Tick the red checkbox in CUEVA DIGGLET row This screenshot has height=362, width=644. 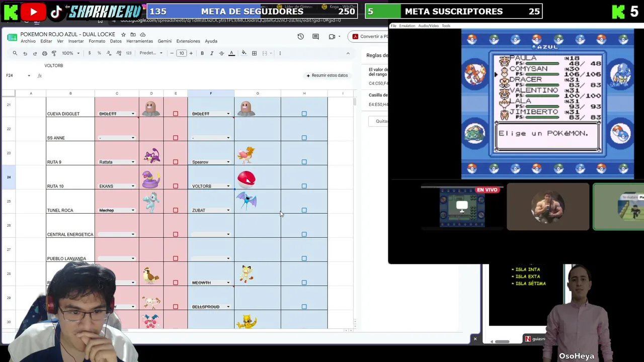[x=176, y=114]
